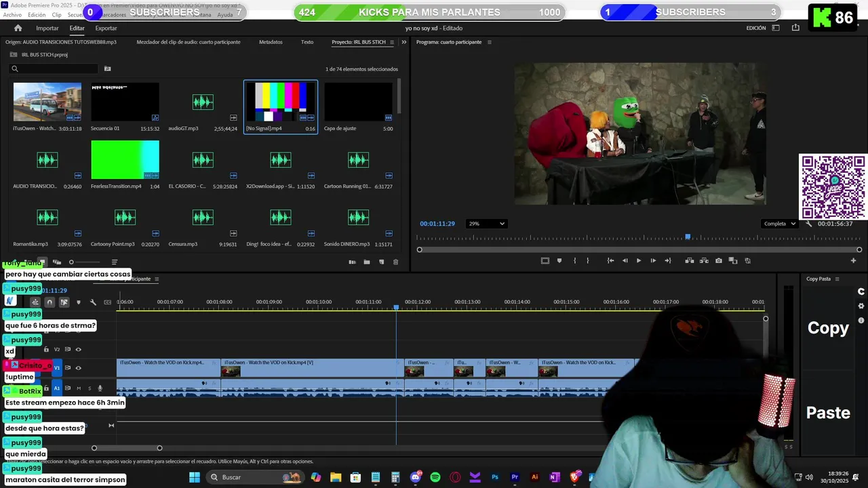The image size is (868, 488).
Task: Click the program monitor playhead marker
Action: [688, 237]
